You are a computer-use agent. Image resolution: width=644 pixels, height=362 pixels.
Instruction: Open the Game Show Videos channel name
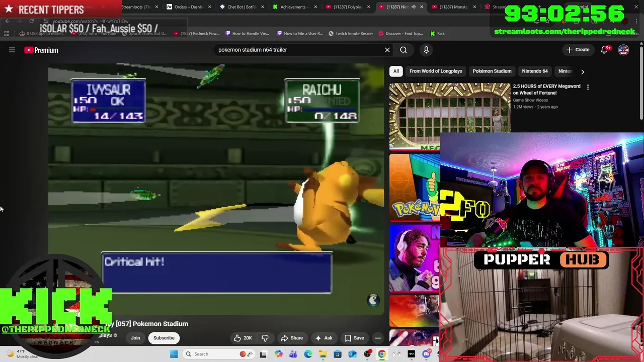530,100
